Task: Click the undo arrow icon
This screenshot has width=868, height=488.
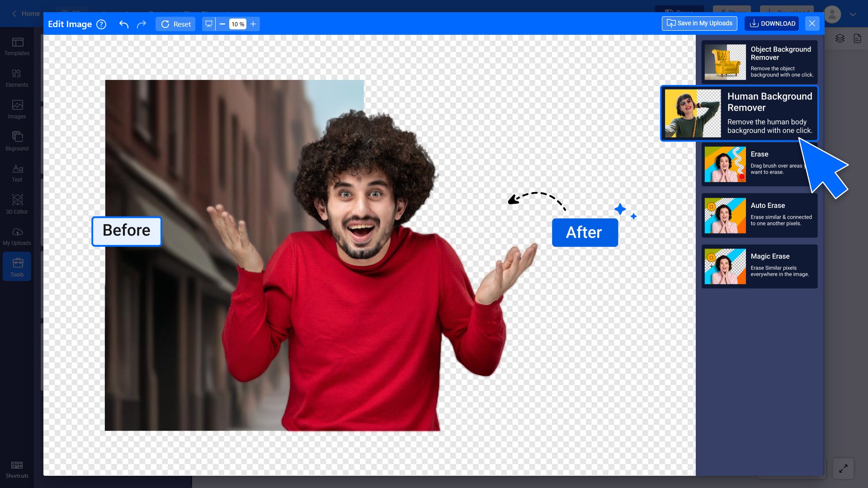Action: point(123,24)
